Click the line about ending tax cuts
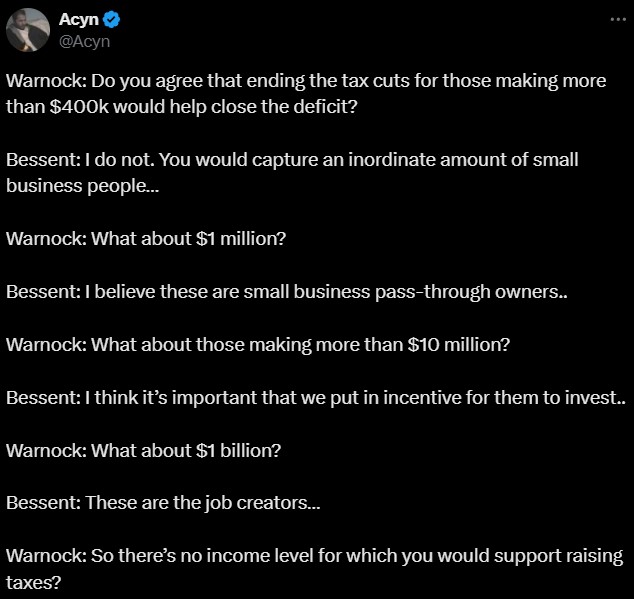 (306, 81)
